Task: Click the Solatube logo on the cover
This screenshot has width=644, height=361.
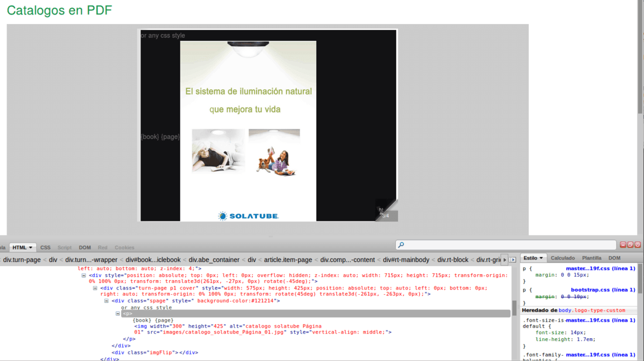Action: tap(248, 216)
